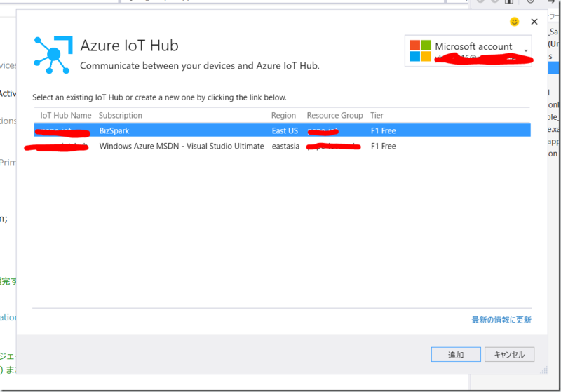Screen dimensions: 561x392
Task: Click the Azure IoT Hub logo icon
Action: coord(53,55)
